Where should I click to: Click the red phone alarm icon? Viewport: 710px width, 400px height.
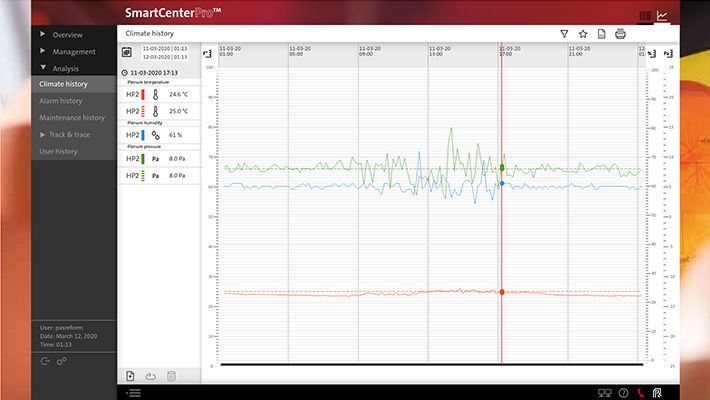point(640,393)
